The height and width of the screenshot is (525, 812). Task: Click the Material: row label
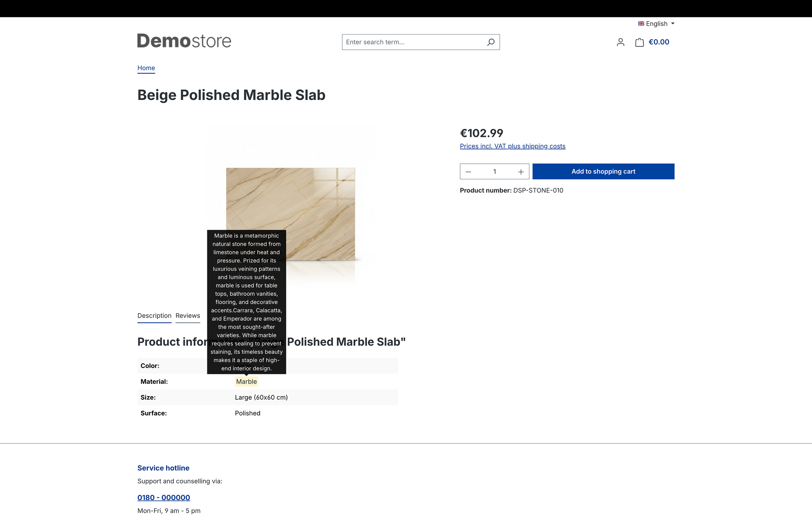[154, 381]
